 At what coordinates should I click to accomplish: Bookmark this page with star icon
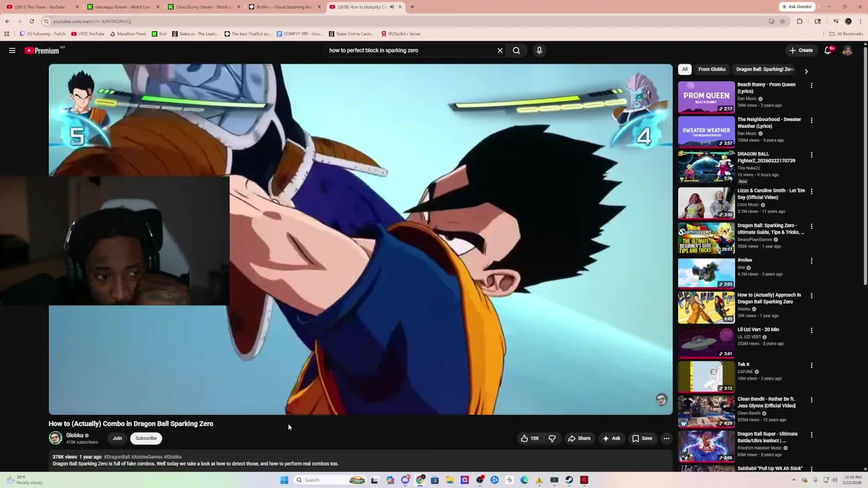point(782,21)
